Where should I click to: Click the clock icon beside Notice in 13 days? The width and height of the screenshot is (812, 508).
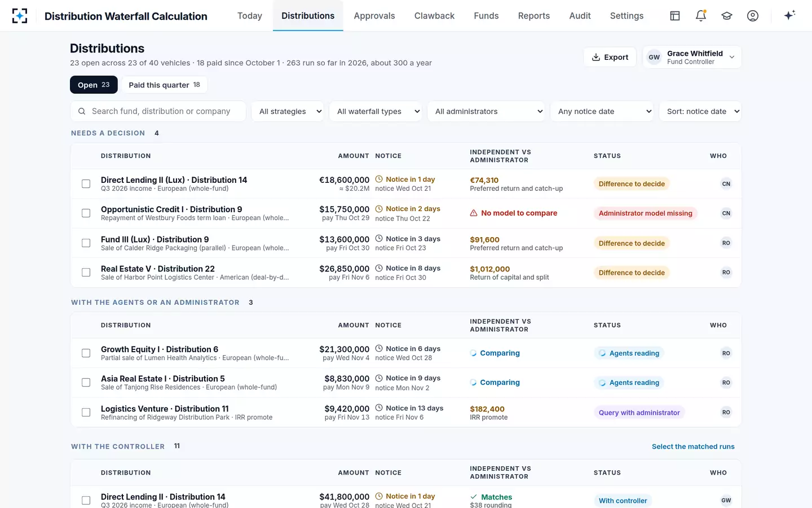pyautogui.click(x=379, y=408)
